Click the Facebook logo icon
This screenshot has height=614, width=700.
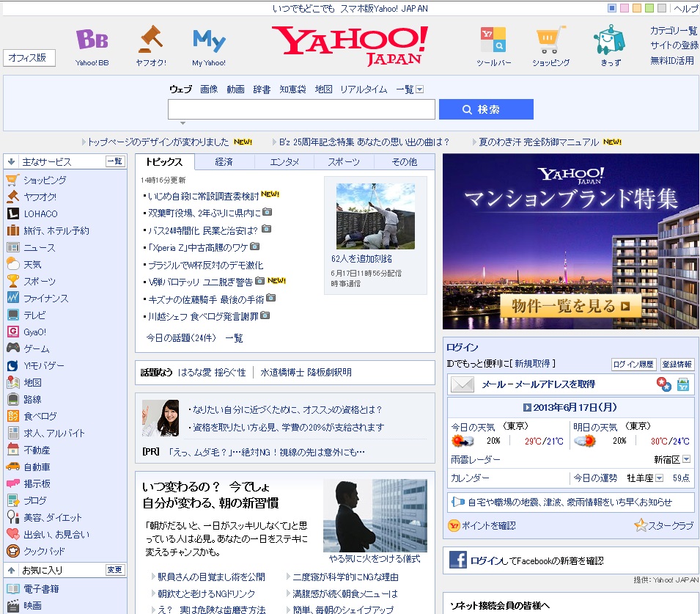tap(458, 560)
